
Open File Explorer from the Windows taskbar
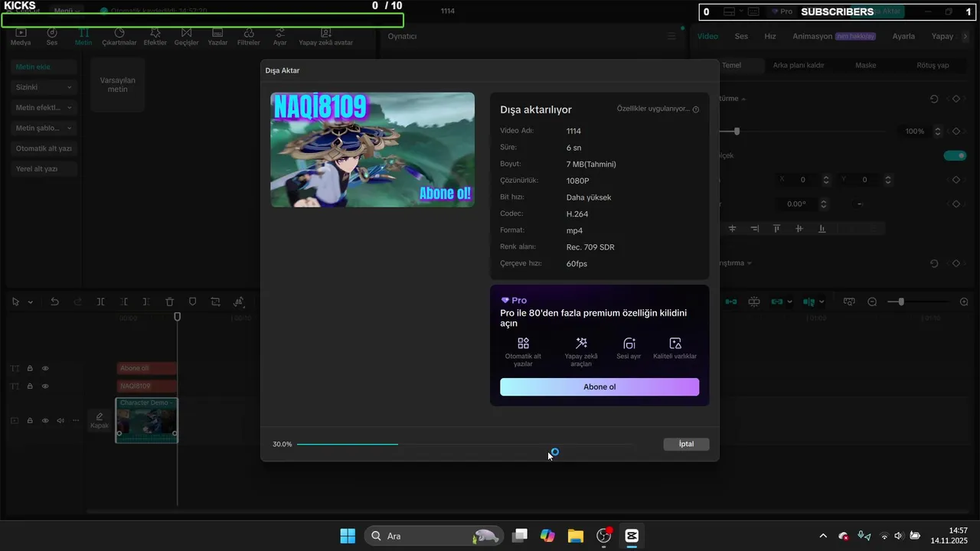pyautogui.click(x=576, y=536)
